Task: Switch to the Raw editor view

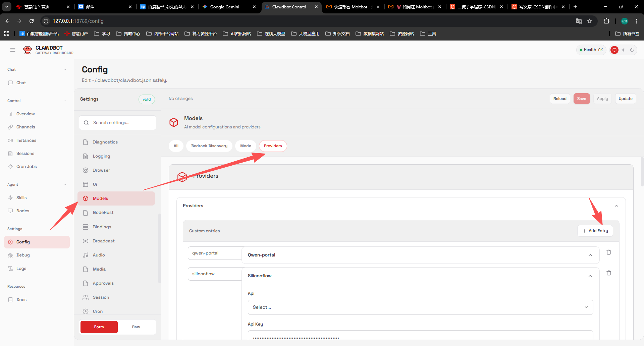Action: tap(136, 327)
